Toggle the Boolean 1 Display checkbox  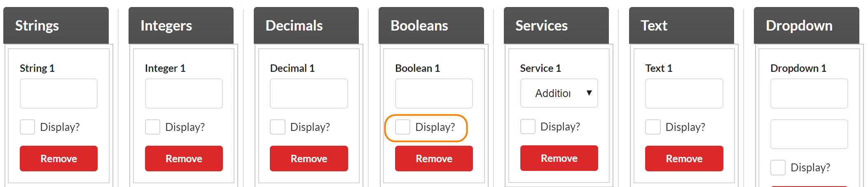(402, 127)
